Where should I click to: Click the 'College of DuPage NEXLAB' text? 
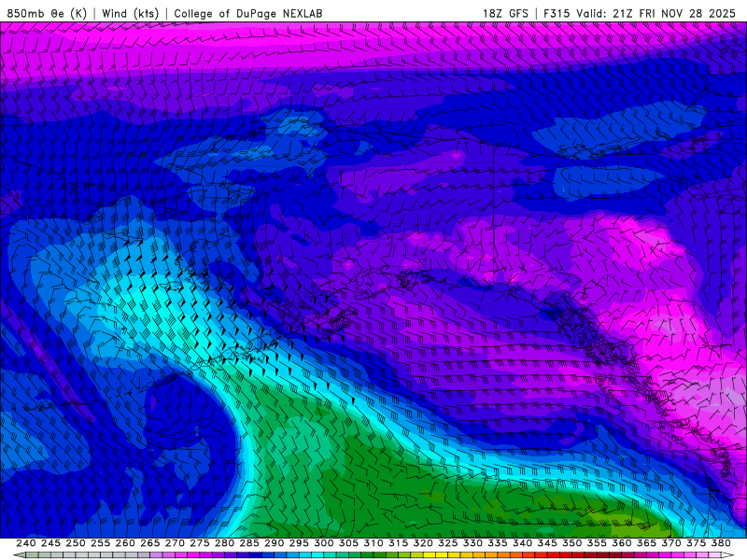[x=248, y=14]
